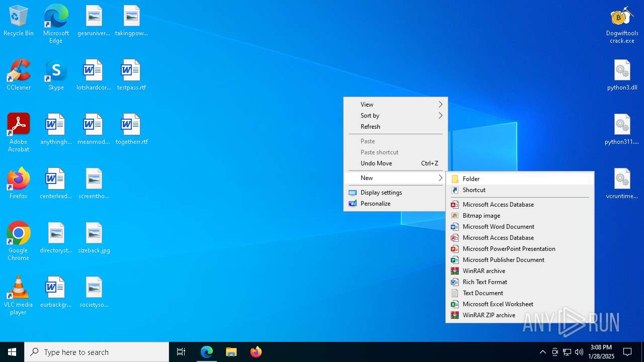The image size is (644, 362).
Task: Select the meanmod Word document icon
Action: (x=94, y=130)
